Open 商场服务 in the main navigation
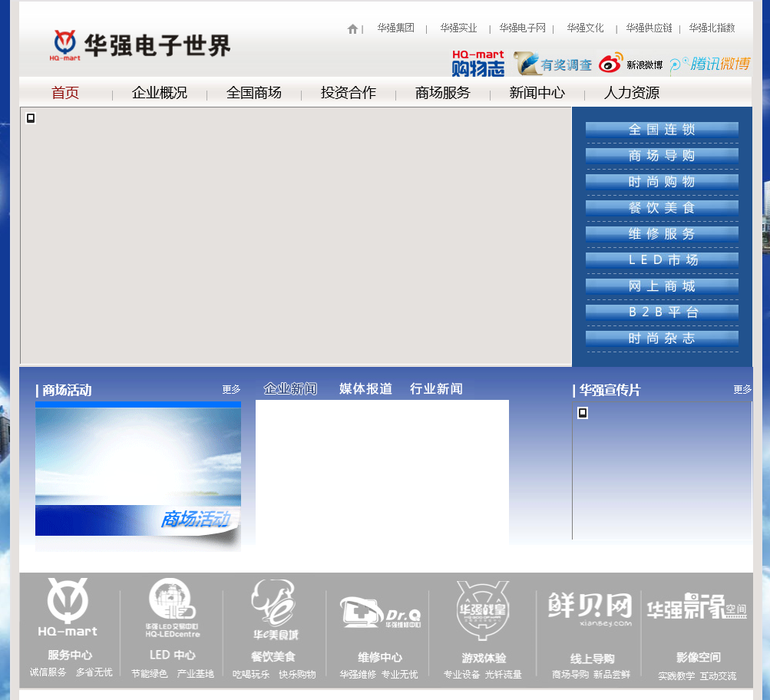The height and width of the screenshot is (700, 770). point(442,93)
